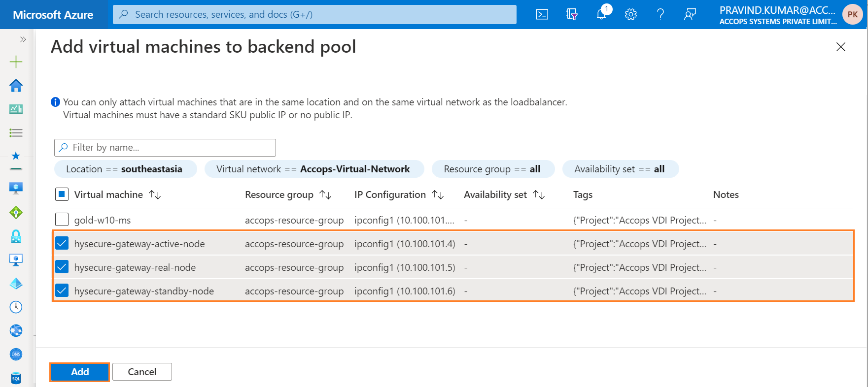Click the Tags column header

(583, 194)
